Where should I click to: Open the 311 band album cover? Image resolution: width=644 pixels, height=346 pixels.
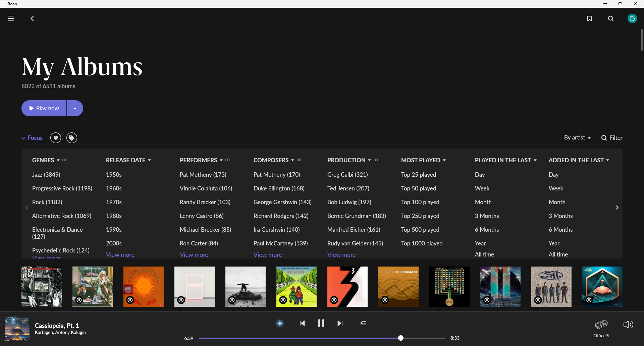pos(551,287)
